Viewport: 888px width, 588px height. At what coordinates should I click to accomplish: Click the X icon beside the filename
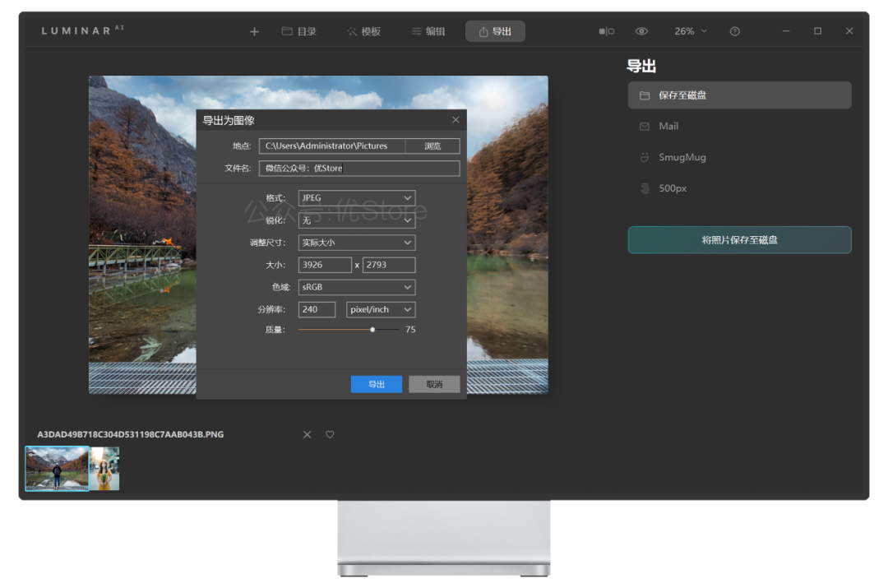(307, 434)
